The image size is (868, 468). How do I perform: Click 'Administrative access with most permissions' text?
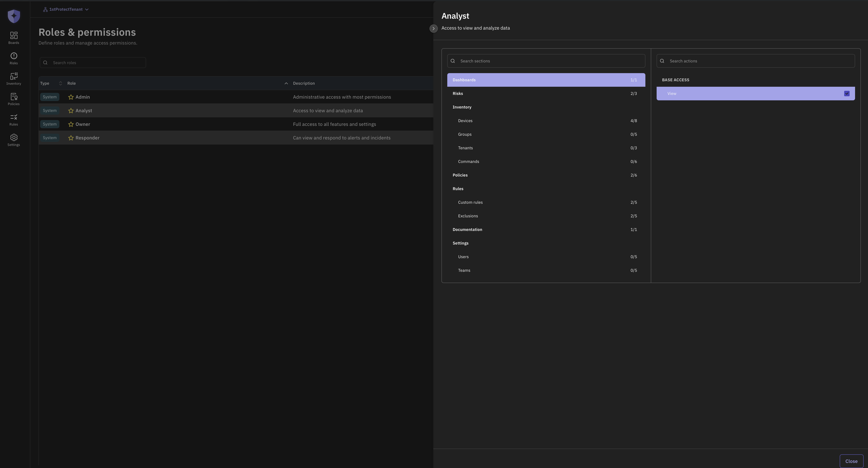point(342,97)
